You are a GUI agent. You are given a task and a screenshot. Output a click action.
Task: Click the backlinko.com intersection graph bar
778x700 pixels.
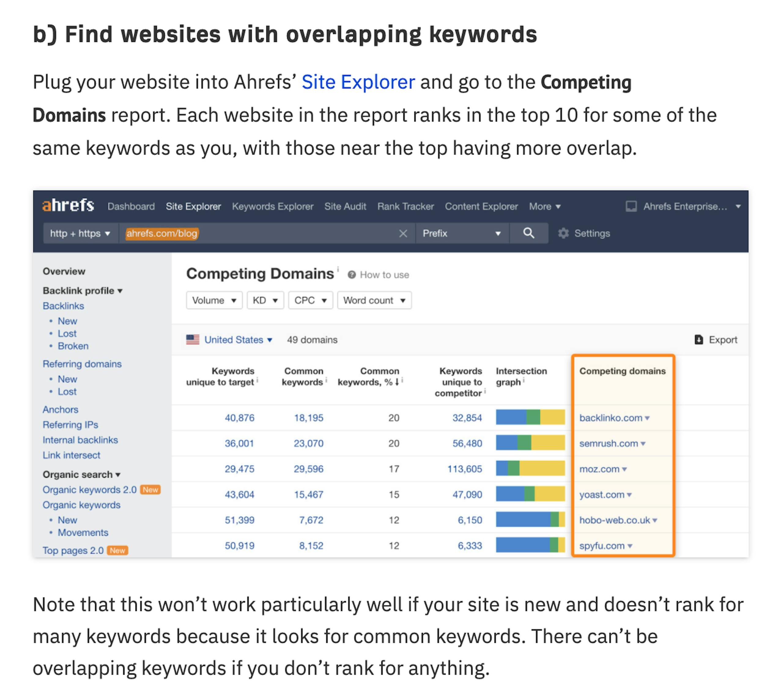pyautogui.click(x=530, y=417)
